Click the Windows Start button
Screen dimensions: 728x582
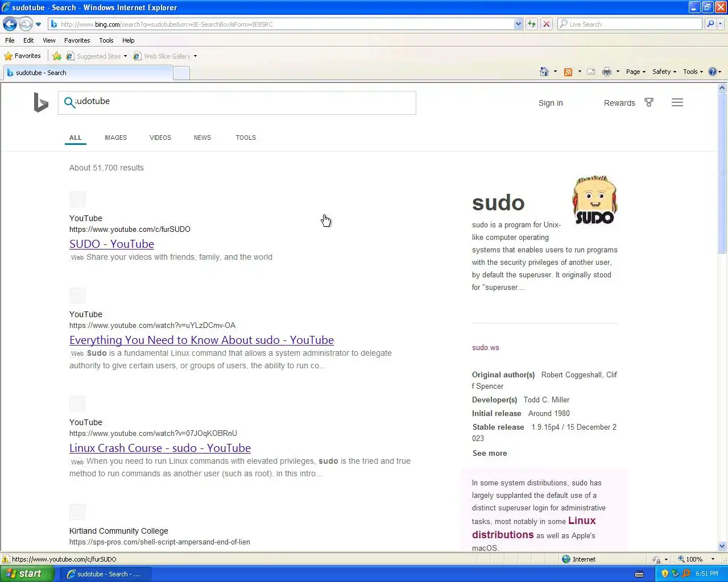[27, 574]
